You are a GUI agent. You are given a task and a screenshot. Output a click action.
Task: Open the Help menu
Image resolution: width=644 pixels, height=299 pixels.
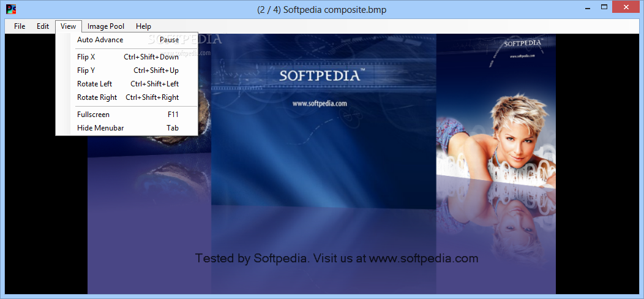tap(143, 26)
